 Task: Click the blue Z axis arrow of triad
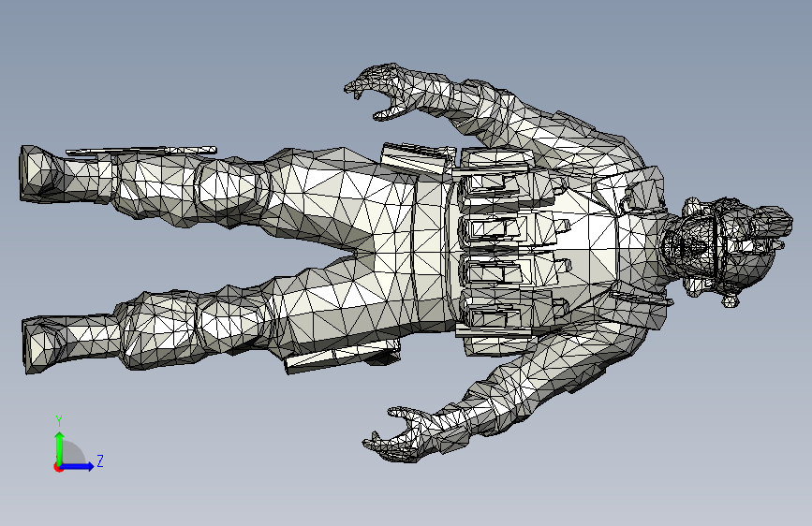pos(78,466)
